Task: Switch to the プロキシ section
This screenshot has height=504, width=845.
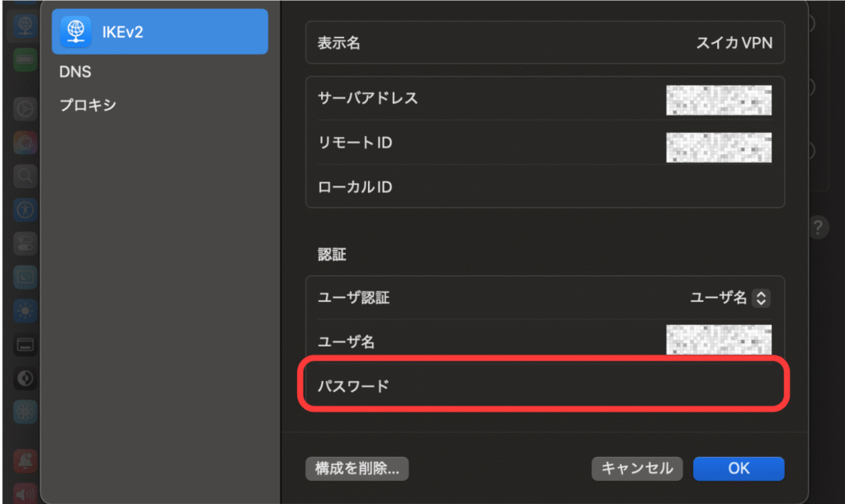Action: [x=87, y=106]
